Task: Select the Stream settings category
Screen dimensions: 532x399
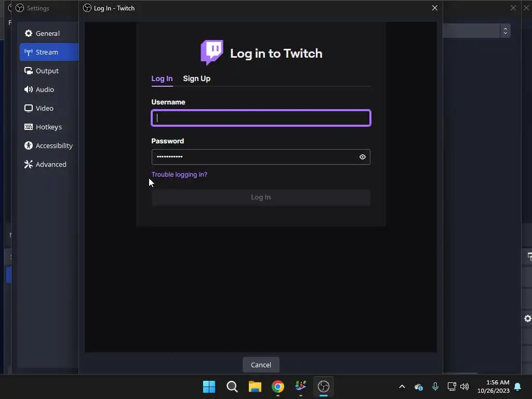Action: point(49,52)
